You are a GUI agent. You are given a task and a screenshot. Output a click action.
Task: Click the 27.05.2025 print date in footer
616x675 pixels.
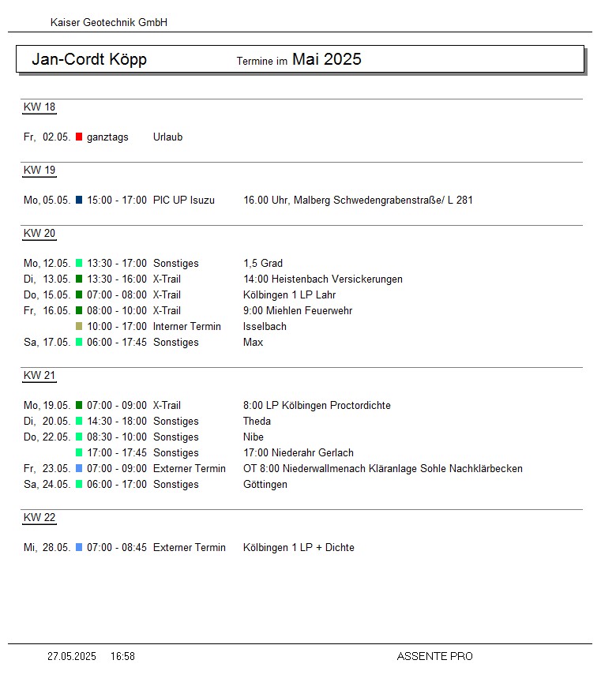72,656
